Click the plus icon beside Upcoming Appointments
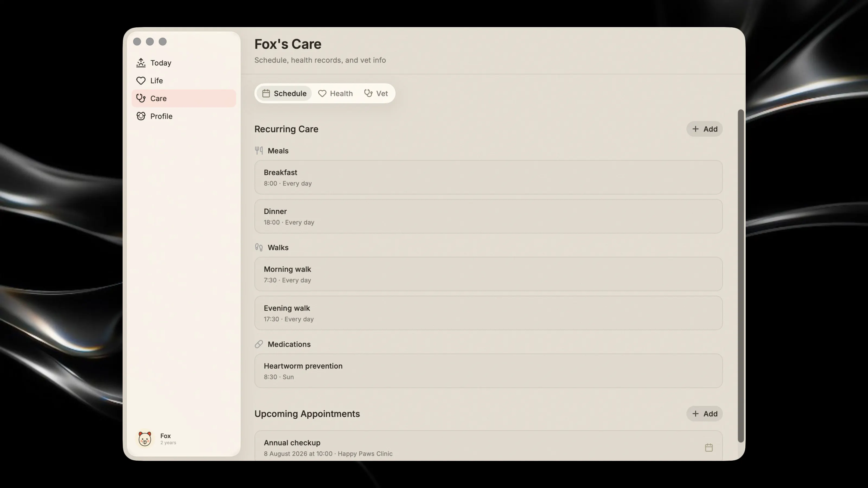This screenshot has width=868, height=488. (x=695, y=414)
